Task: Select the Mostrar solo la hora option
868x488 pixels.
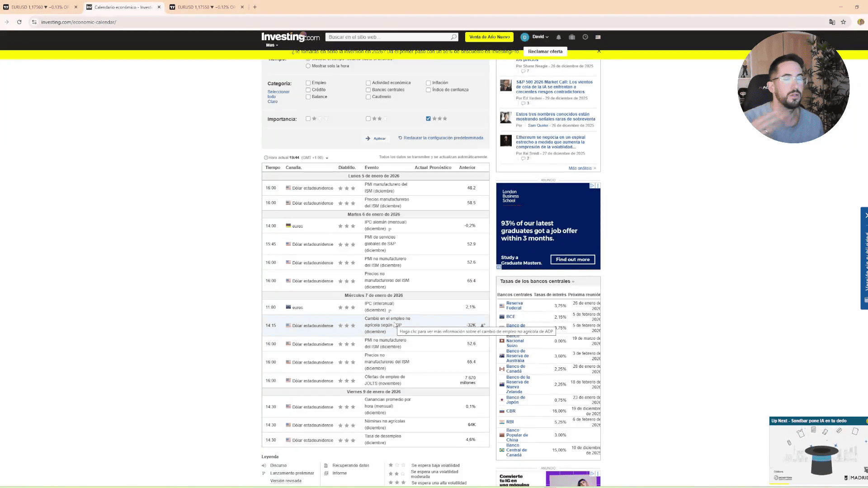Action: 308,66
